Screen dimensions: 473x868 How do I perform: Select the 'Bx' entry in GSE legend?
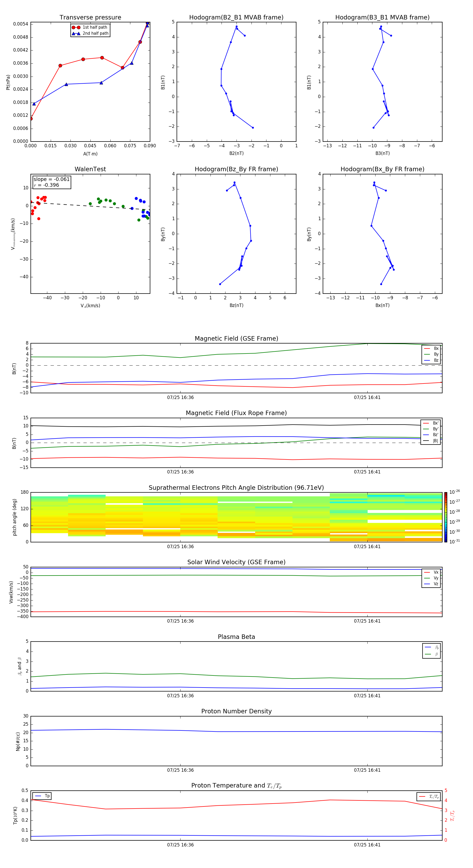[431, 349]
